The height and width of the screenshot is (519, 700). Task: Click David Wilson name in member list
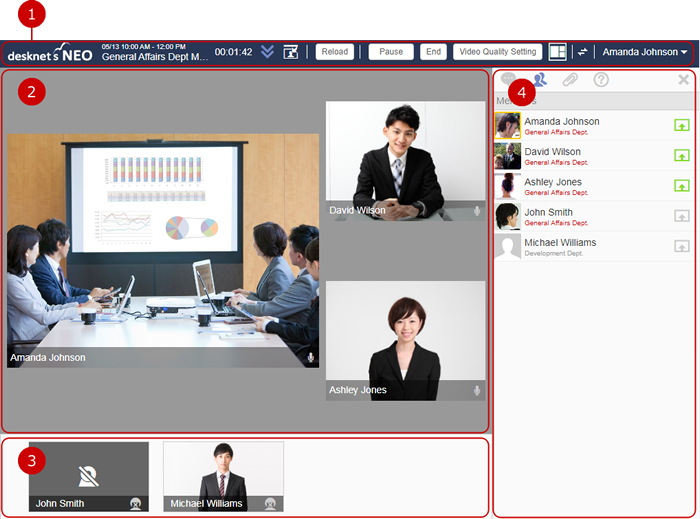(552, 152)
